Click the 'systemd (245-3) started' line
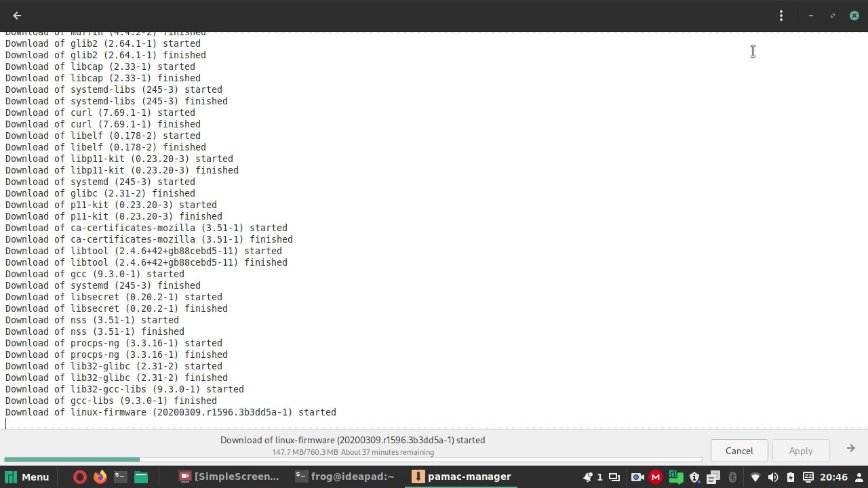868x488 pixels. (x=100, y=182)
